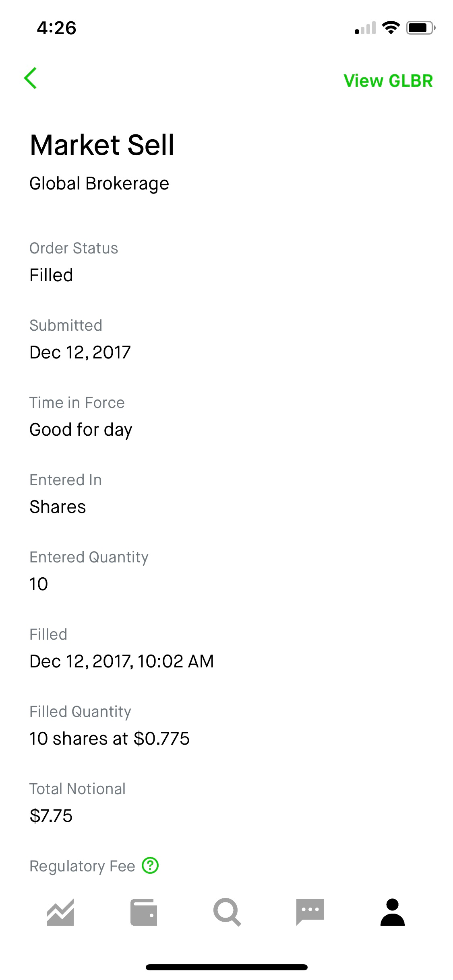Open the wallet tab
The image size is (453, 980).
click(x=144, y=912)
